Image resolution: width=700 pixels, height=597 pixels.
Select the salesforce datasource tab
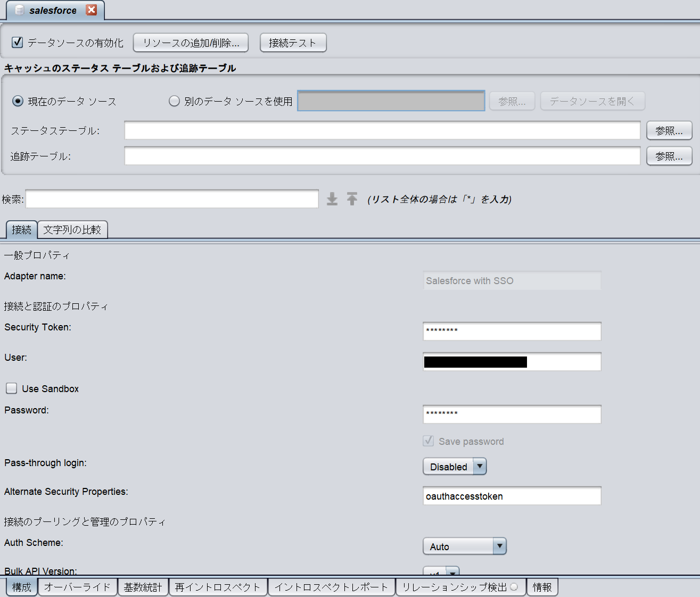(55, 10)
